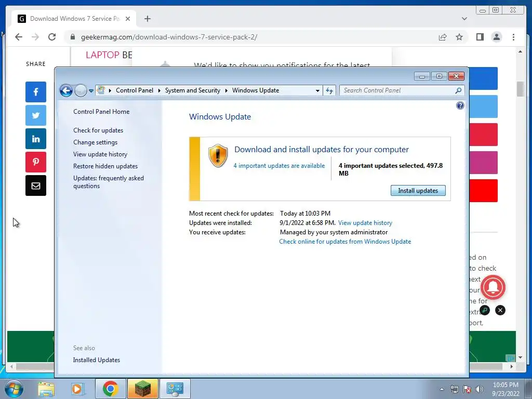Open Restore hidden updates

coord(105,166)
